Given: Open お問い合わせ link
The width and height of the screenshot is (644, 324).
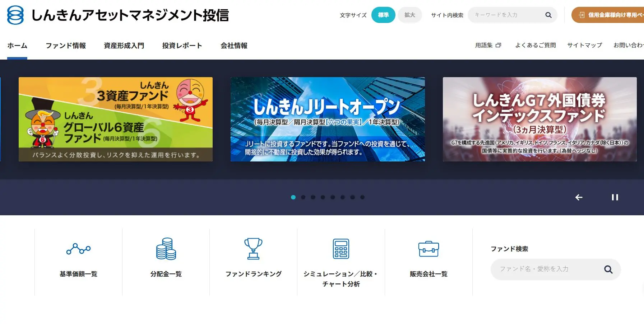Looking at the screenshot, I should click(629, 45).
